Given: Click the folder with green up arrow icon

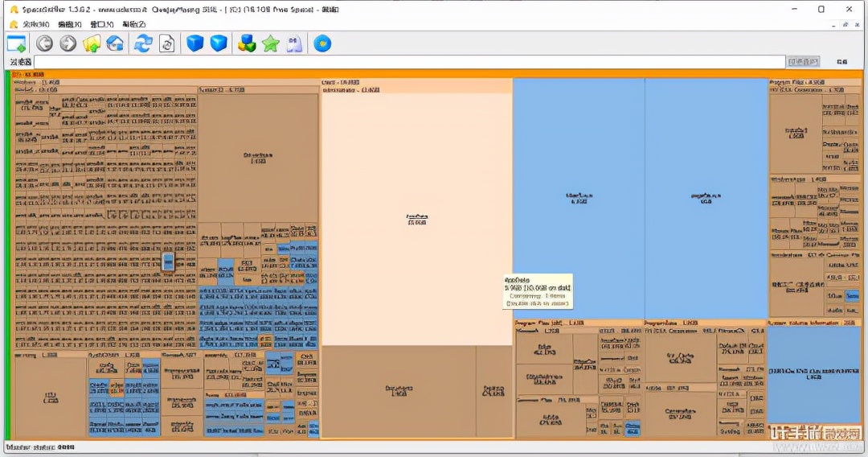Looking at the screenshot, I should pos(92,43).
